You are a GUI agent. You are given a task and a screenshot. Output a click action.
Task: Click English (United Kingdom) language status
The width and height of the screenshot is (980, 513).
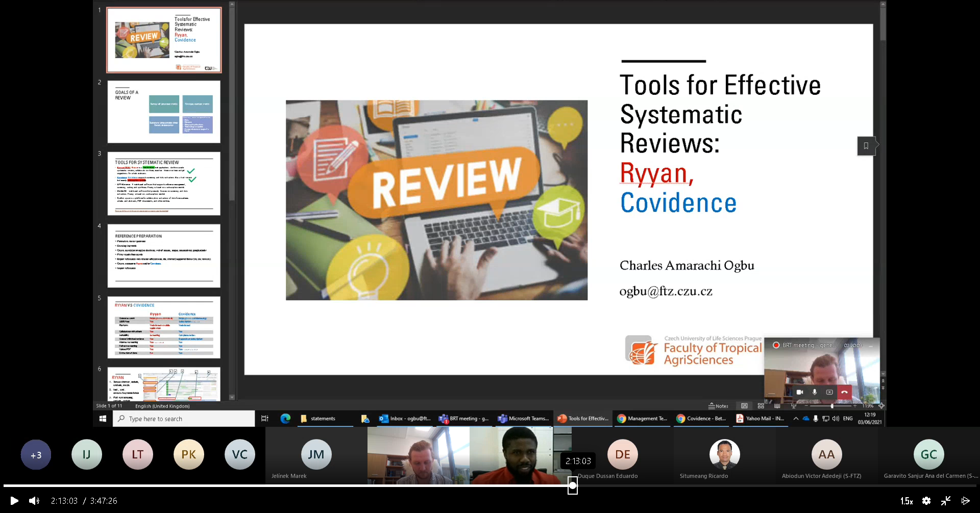point(162,406)
